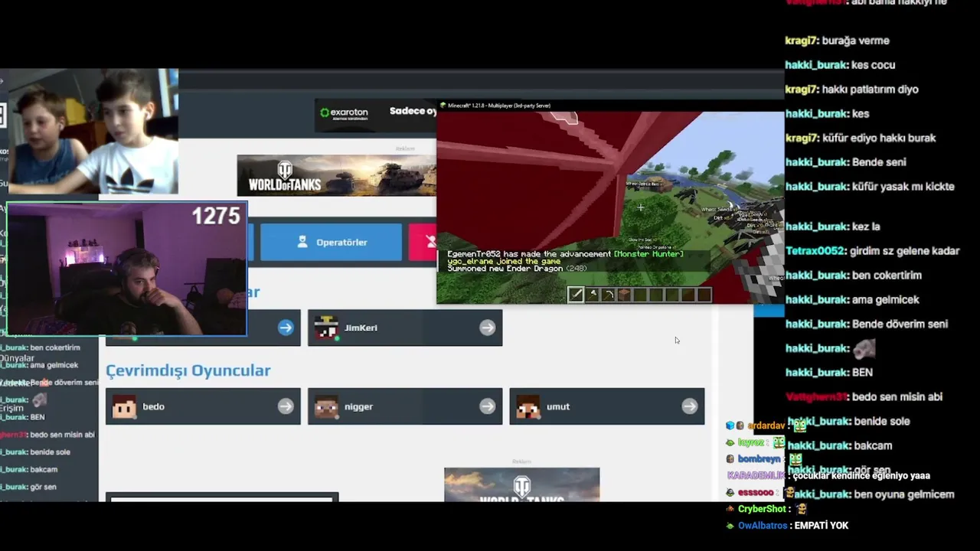Click the arrow on card hidden behind webcam
Viewport: 980px width, 551px height.
(286, 328)
